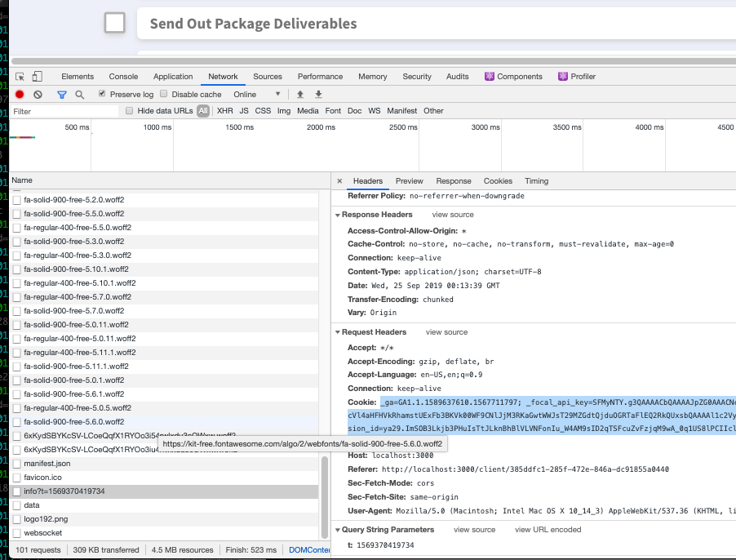Click the export HAR download arrow icon
736x560 pixels.
point(318,95)
